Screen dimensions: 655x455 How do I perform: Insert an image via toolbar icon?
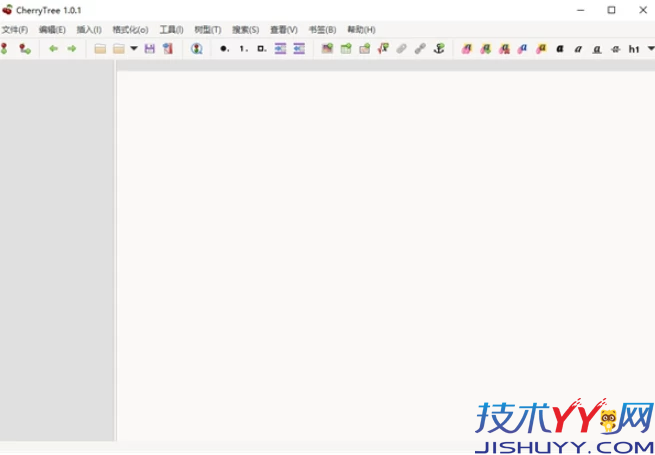click(327, 49)
